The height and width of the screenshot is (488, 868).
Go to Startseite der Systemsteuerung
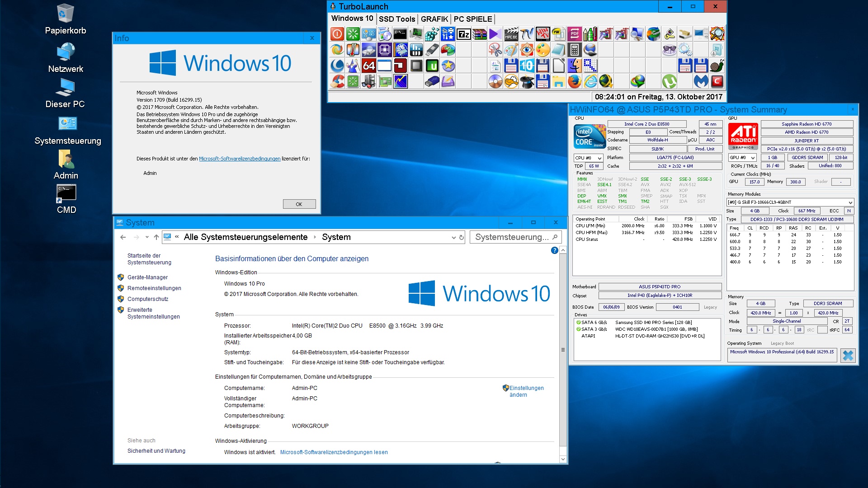tap(149, 259)
